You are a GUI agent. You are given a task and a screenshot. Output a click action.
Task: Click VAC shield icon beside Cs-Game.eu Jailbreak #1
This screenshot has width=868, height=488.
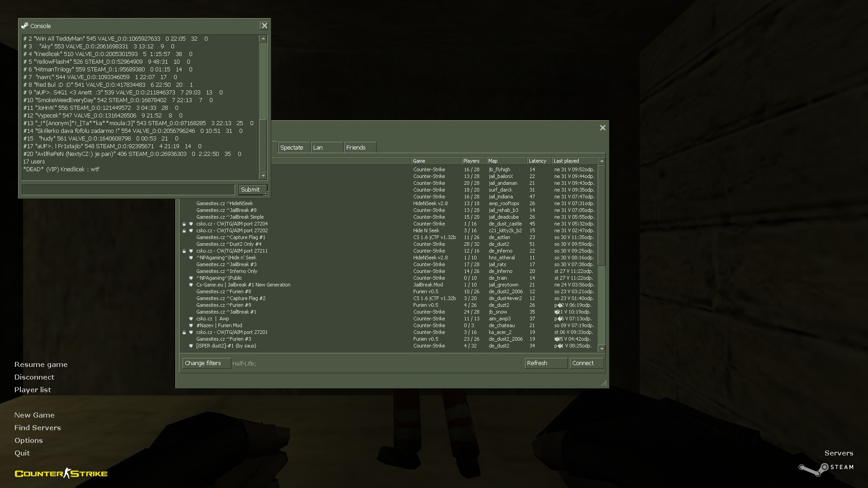[x=191, y=285]
